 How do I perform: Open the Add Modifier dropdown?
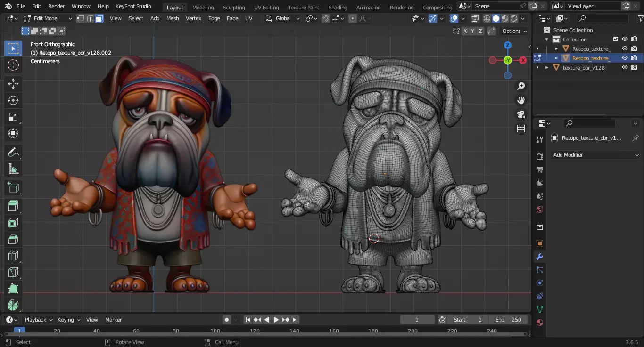595,155
